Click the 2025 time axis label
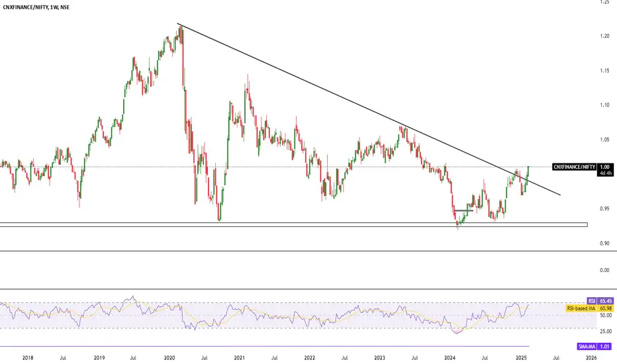617x364 pixels. (x=522, y=358)
